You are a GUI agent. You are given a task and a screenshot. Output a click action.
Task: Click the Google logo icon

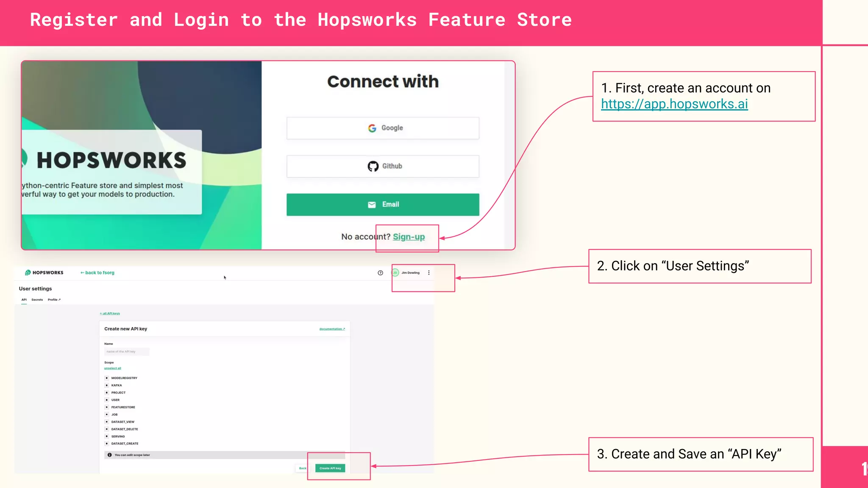pos(372,128)
